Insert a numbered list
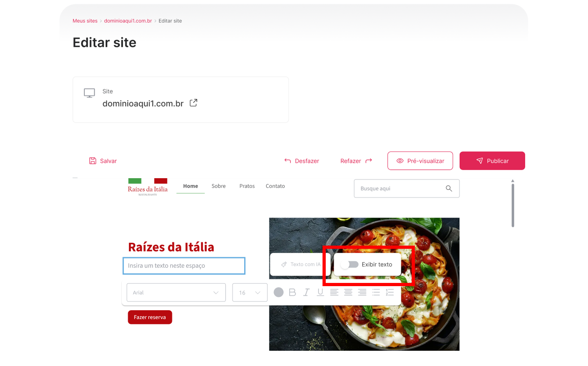 coord(390,293)
